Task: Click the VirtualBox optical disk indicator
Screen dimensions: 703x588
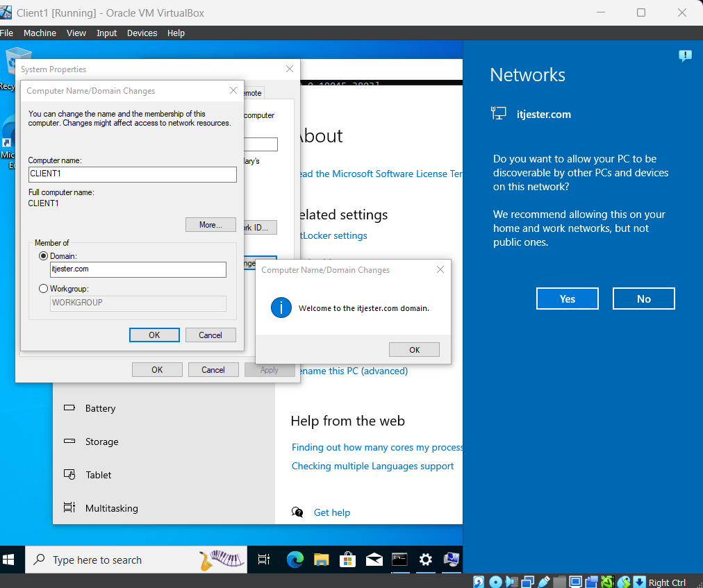Action: (x=495, y=582)
